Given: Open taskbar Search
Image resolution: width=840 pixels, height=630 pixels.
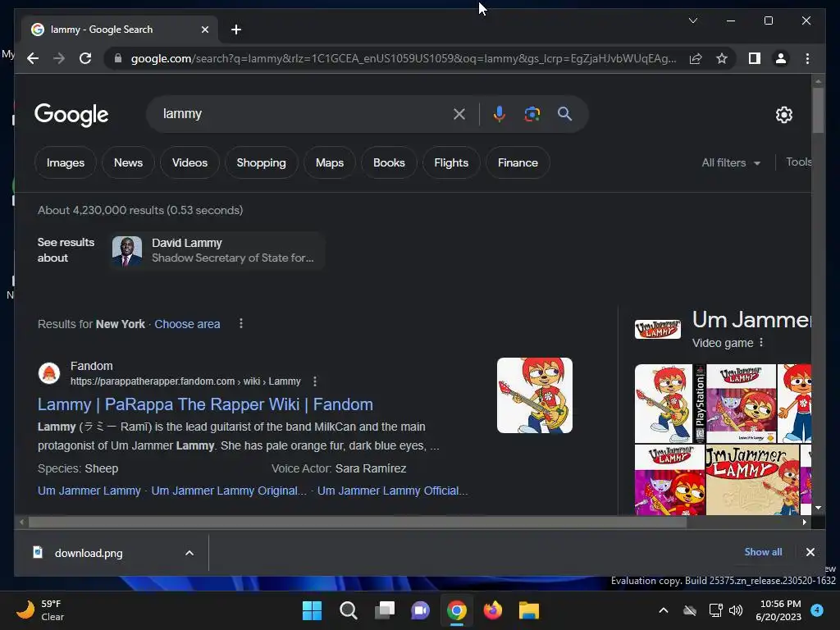Looking at the screenshot, I should 348,610.
